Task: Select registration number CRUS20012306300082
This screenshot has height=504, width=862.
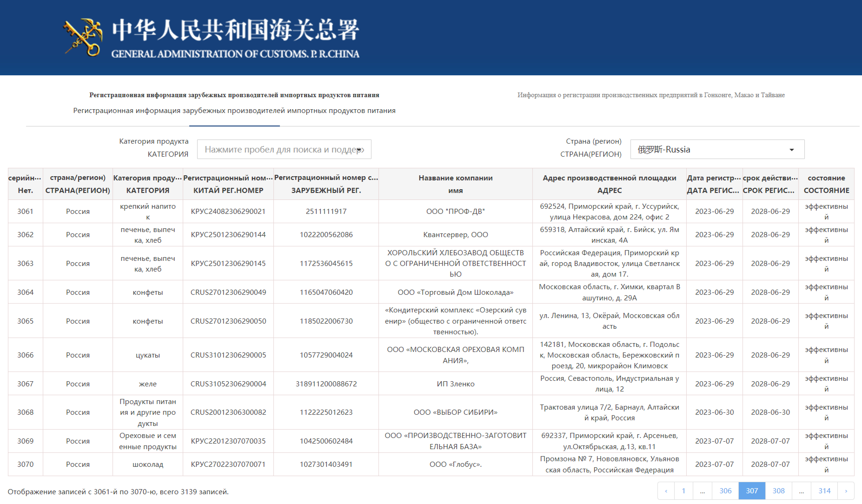Action: [x=228, y=412]
